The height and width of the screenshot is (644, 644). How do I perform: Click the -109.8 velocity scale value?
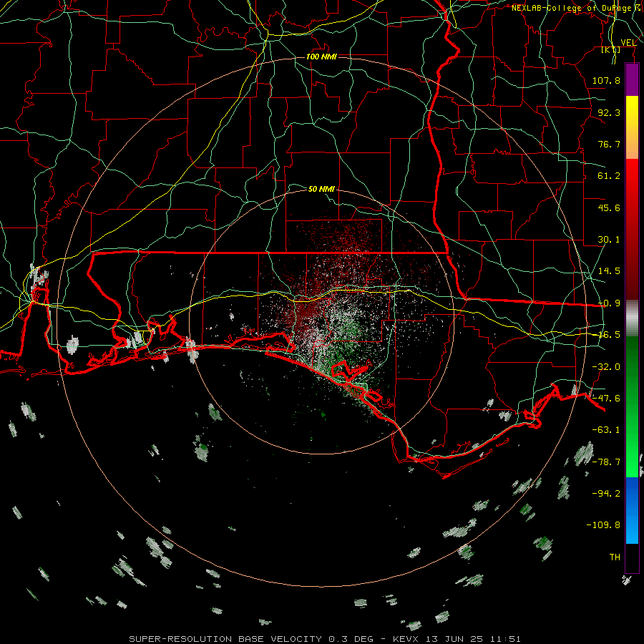(x=603, y=525)
